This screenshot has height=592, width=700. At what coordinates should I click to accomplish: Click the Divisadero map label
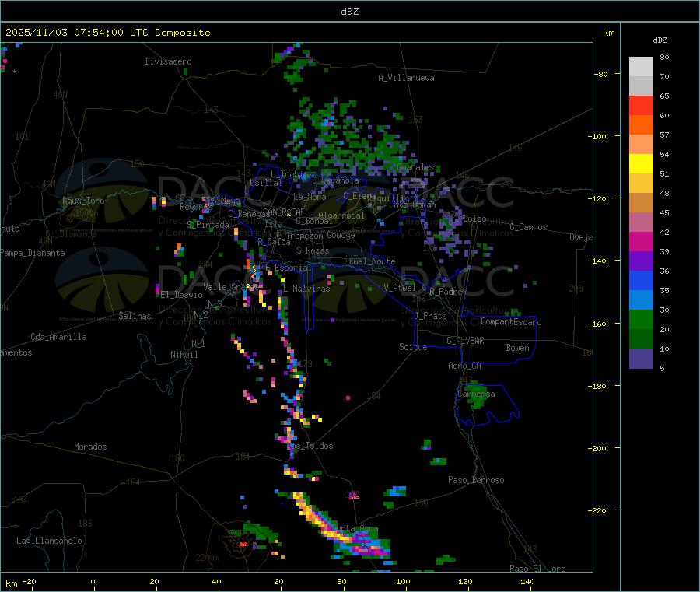(x=168, y=61)
